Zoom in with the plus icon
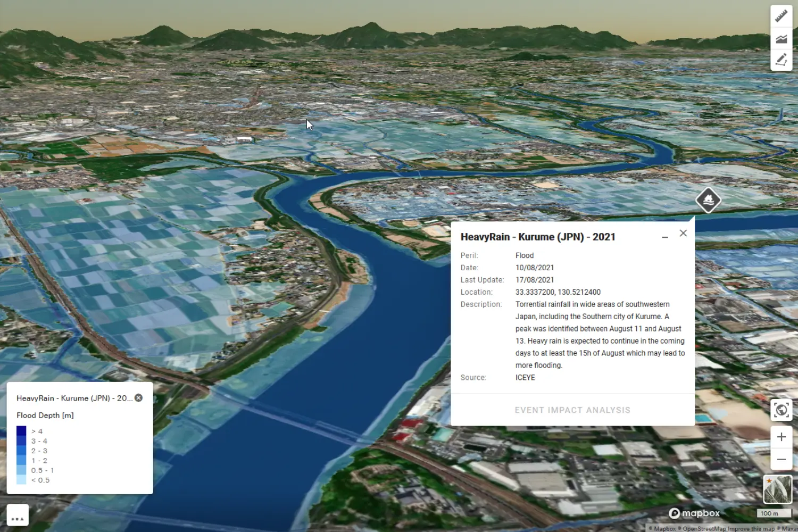The height and width of the screenshot is (532, 798). point(781,436)
